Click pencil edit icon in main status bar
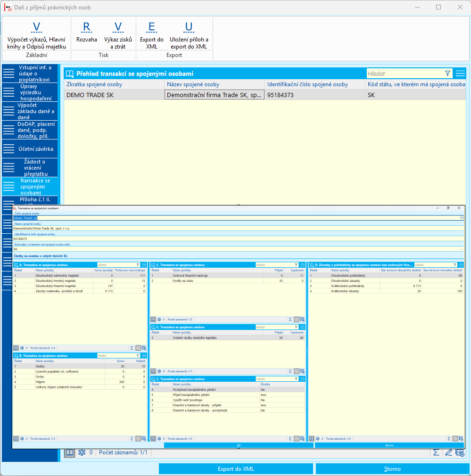Image resolution: width=471 pixels, height=476 pixels. (x=448, y=452)
